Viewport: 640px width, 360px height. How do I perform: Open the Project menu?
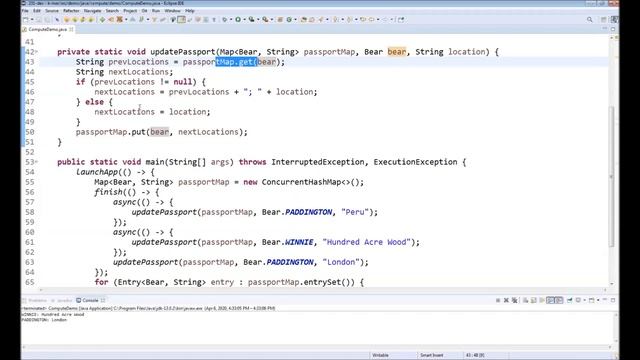click(130, 11)
